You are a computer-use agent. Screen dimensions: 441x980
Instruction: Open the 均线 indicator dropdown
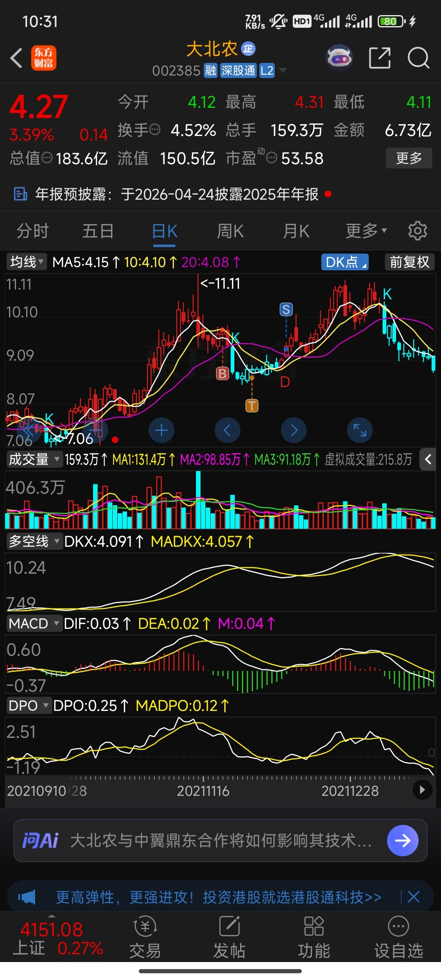coord(27,262)
